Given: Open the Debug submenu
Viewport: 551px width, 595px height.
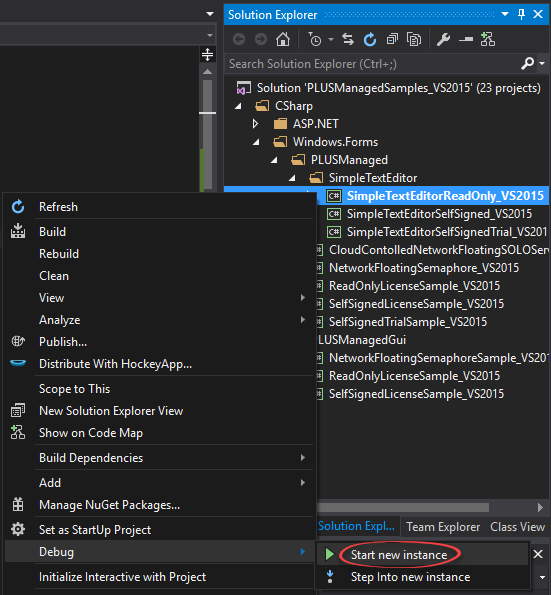Looking at the screenshot, I should click(159, 552).
